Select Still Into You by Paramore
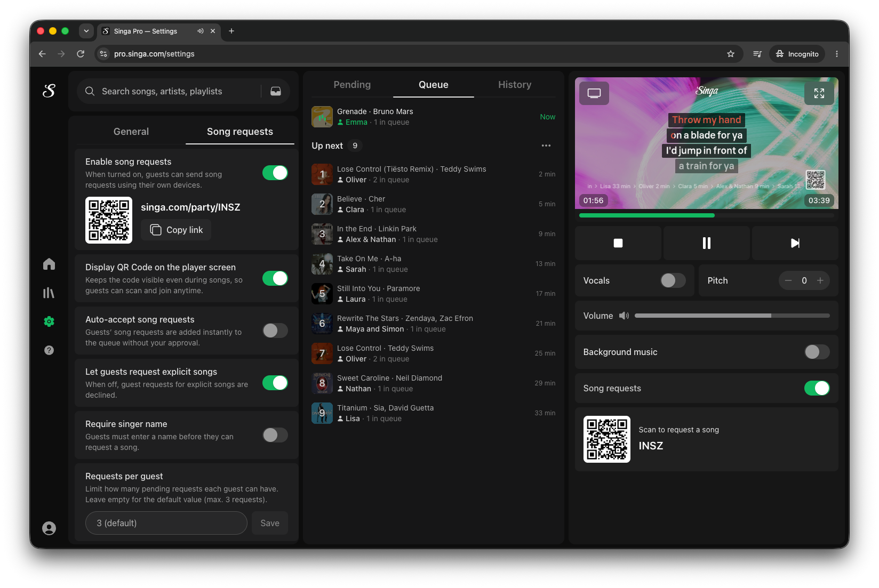Screen dimensions: 879x588 pyautogui.click(x=434, y=294)
